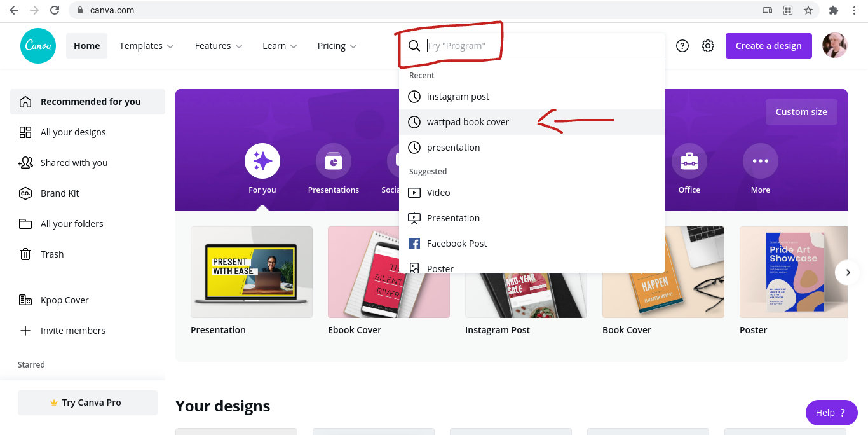Image resolution: width=868 pixels, height=435 pixels.
Task: Open the Chrome extensions puzzle icon
Action: click(x=834, y=10)
